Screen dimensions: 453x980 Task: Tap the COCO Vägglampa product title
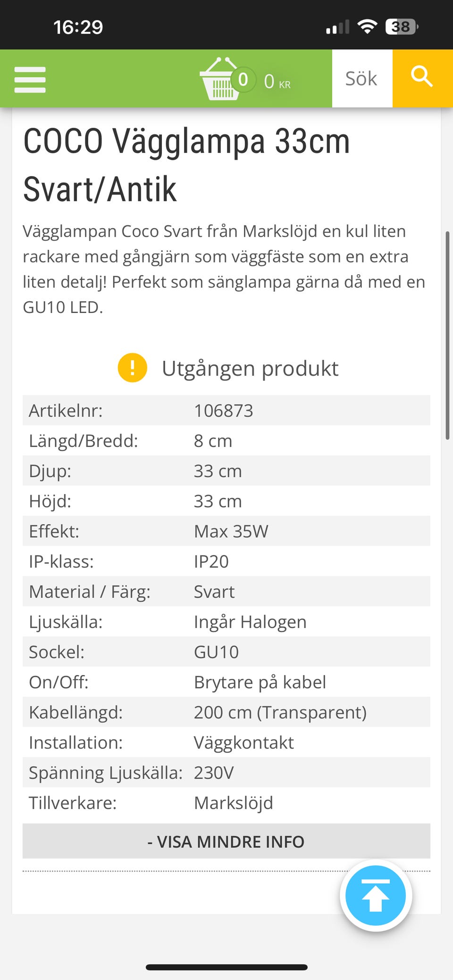(187, 165)
